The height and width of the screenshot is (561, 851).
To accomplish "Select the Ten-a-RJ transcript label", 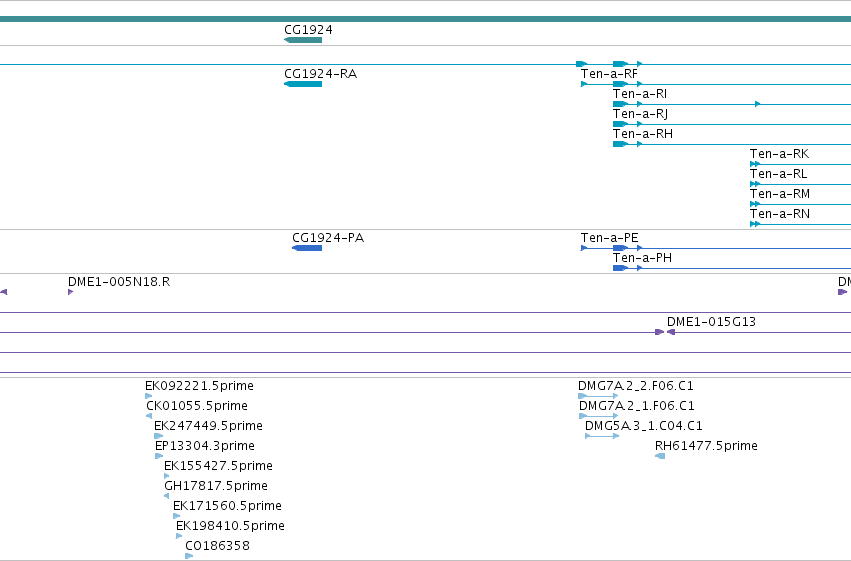I will pos(640,113).
